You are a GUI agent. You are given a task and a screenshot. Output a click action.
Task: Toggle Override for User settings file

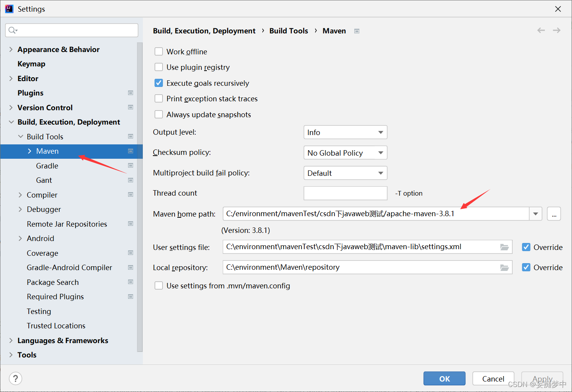[526, 247]
